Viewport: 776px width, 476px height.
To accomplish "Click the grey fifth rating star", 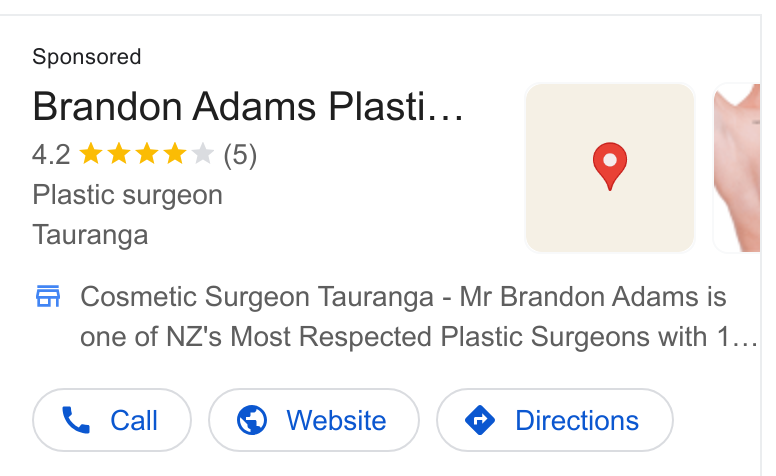I will tap(202, 154).
